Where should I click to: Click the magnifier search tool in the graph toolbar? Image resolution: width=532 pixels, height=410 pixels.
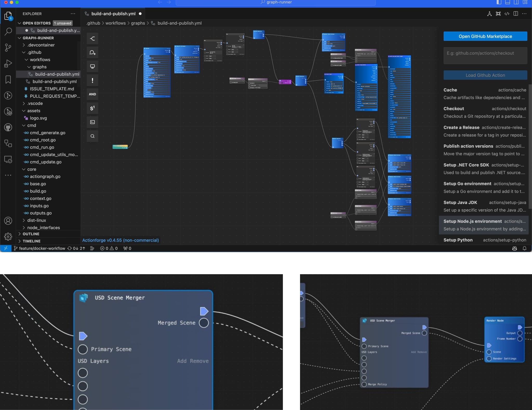coord(92,136)
